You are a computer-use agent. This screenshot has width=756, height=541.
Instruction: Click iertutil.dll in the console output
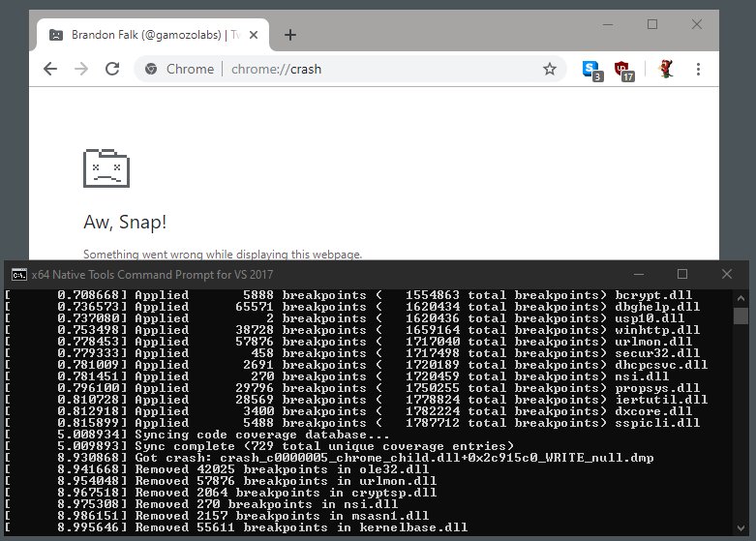661,400
